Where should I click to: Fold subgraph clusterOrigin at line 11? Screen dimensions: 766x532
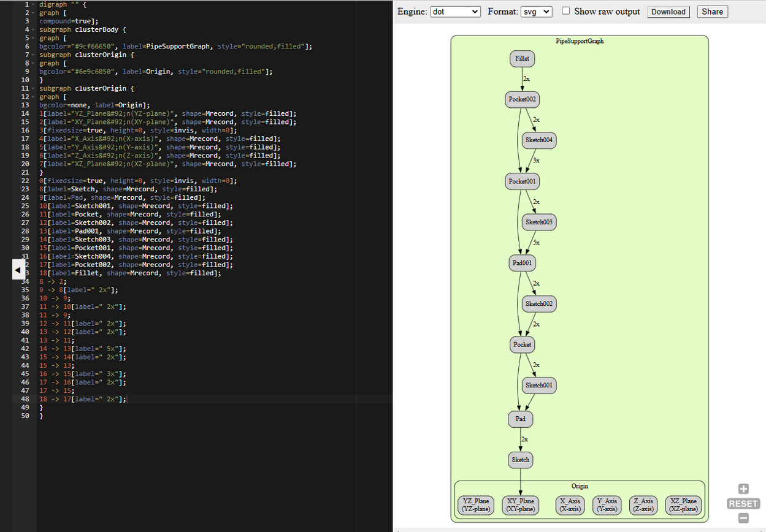point(33,88)
